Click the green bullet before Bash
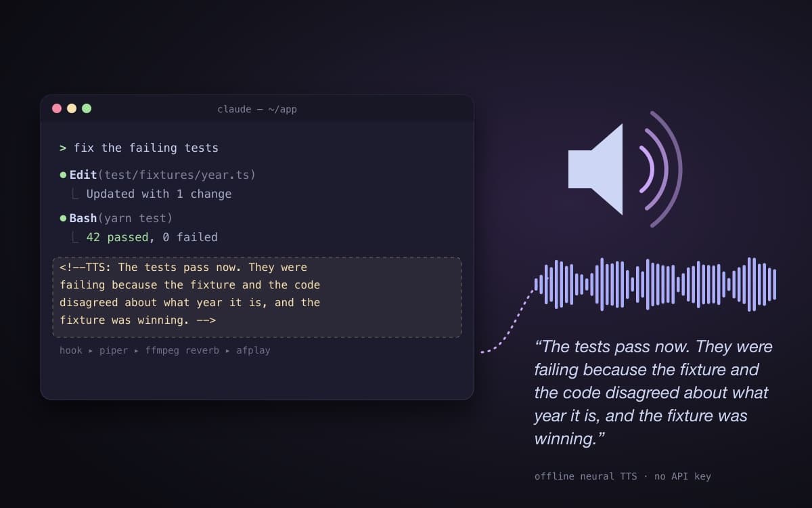812x508 pixels. pyautogui.click(x=63, y=218)
